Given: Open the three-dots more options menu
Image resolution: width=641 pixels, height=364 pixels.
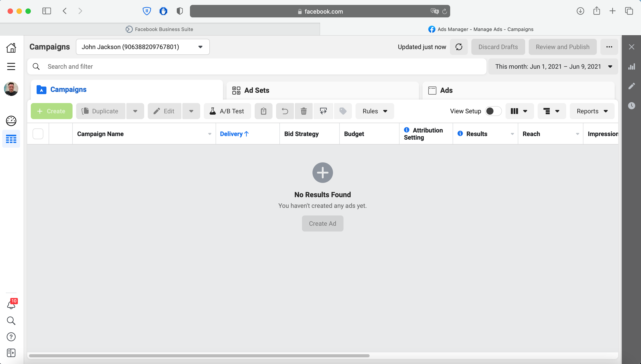Looking at the screenshot, I should [609, 47].
